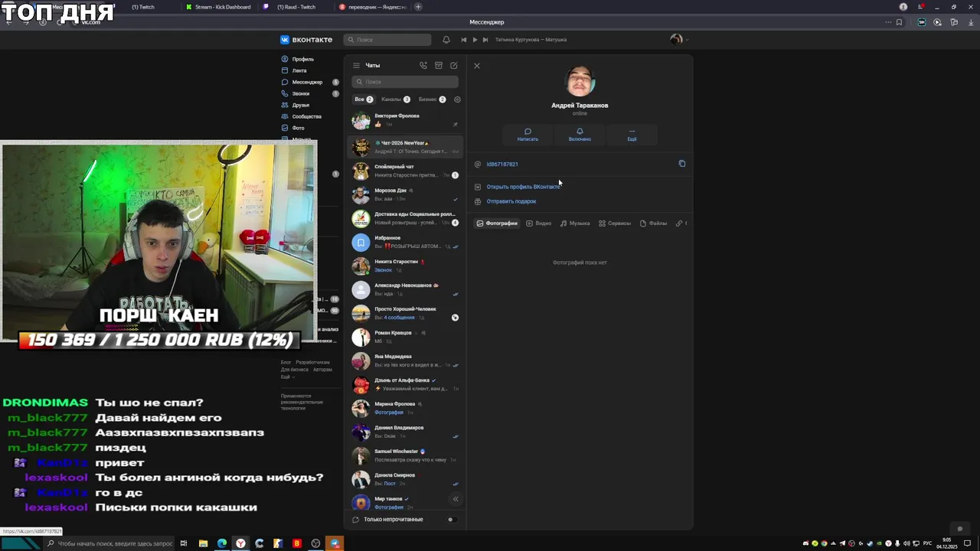Open the Данила Смирнов chat
The height and width of the screenshot is (551, 980).
[406, 479]
